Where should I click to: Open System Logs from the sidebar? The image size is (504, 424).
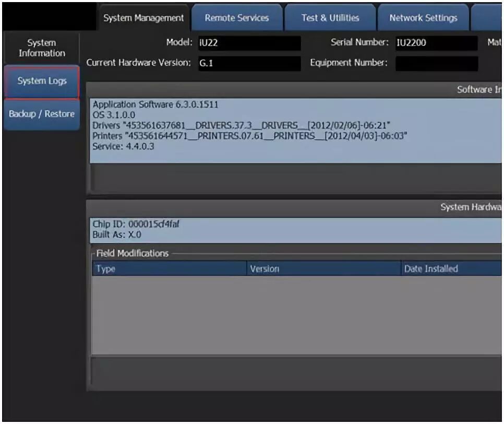pyautogui.click(x=42, y=81)
